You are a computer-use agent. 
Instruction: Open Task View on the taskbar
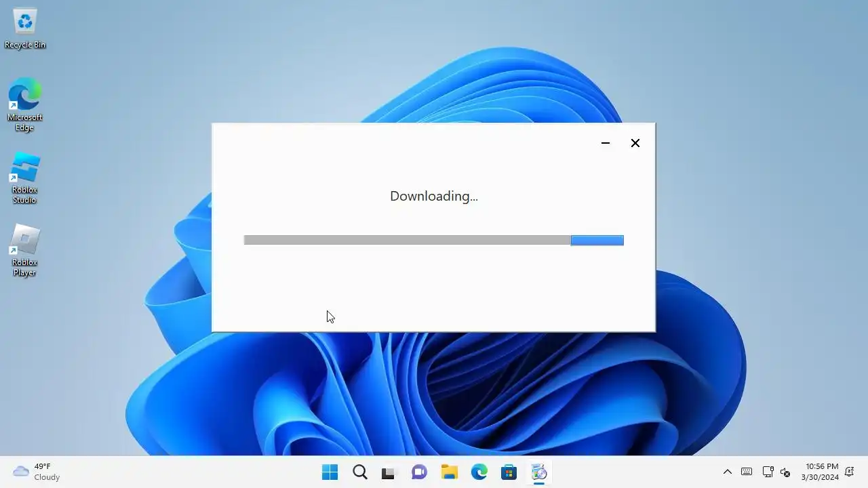coord(389,472)
